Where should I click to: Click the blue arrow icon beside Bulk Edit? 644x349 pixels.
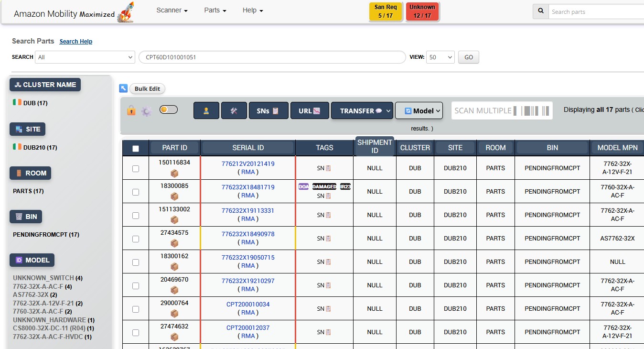[124, 88]
